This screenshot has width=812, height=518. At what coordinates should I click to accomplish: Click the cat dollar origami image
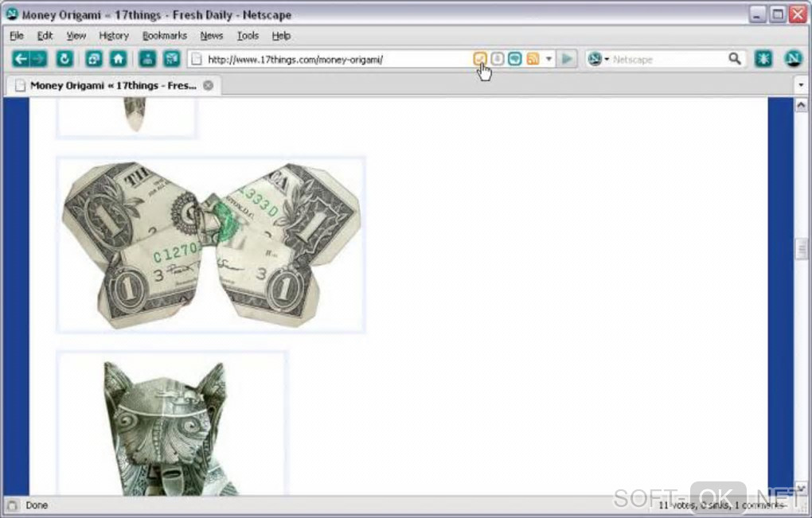pyautogui.click(x=171, y=424)
